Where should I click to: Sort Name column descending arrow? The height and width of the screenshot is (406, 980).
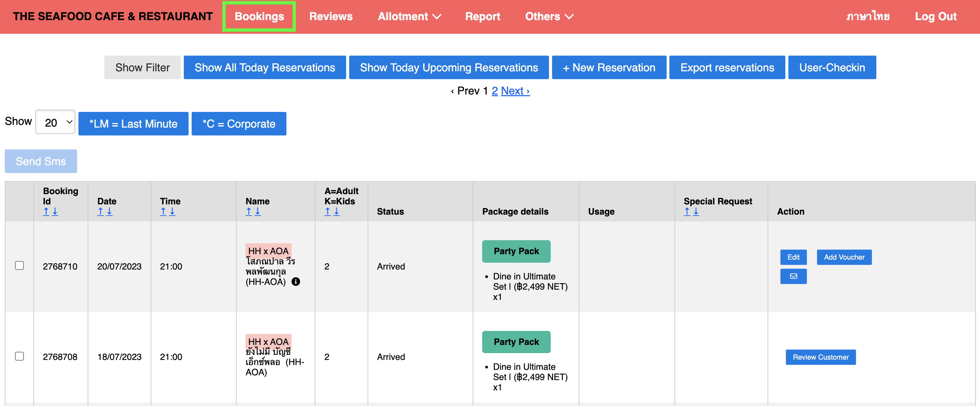pos(257,212)
